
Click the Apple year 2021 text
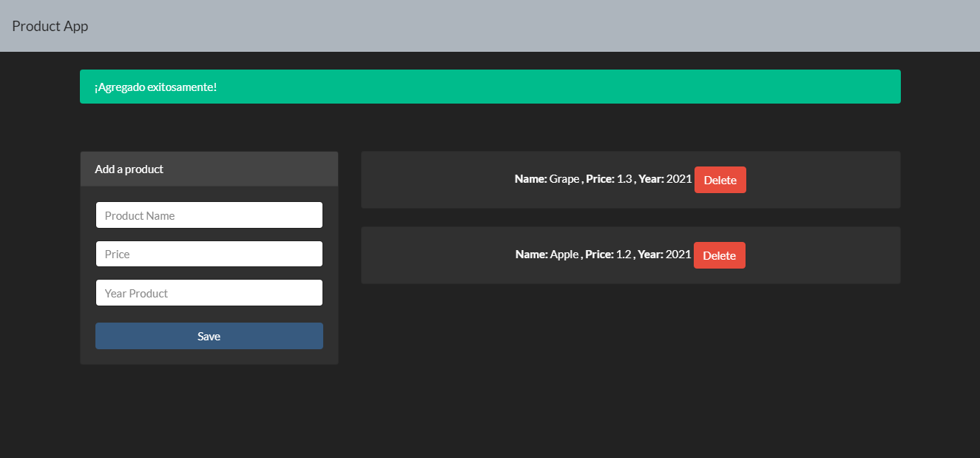tap(679, 255)
